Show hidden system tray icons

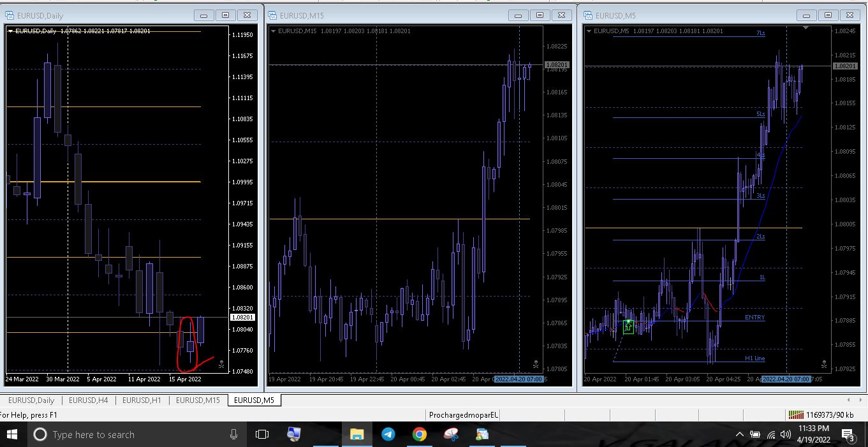[x=739, y=434]
